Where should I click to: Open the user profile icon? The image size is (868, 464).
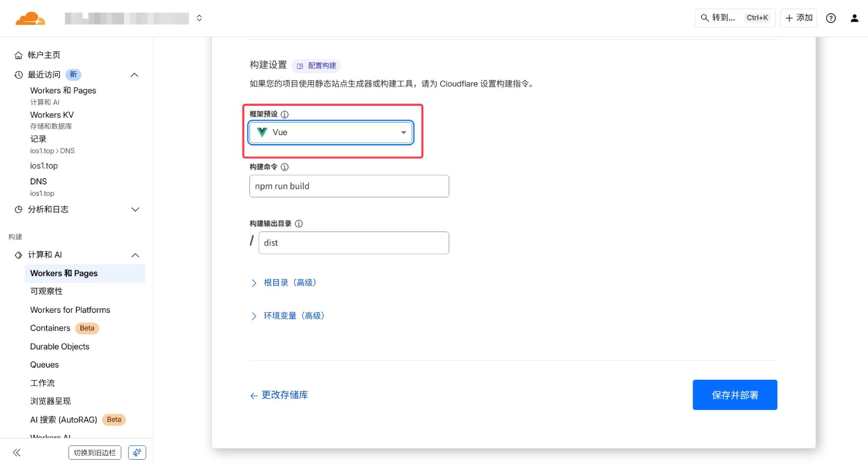point(854,18)
